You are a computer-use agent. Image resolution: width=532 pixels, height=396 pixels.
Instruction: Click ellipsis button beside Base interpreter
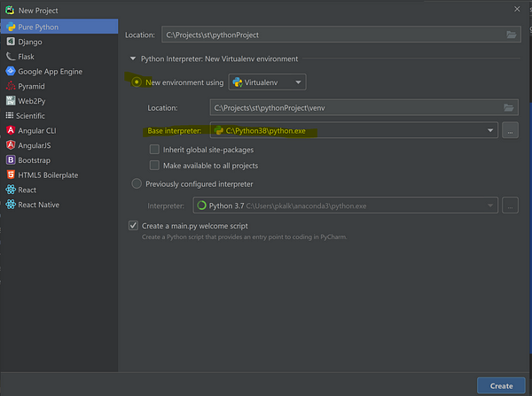tap(510, 130)
